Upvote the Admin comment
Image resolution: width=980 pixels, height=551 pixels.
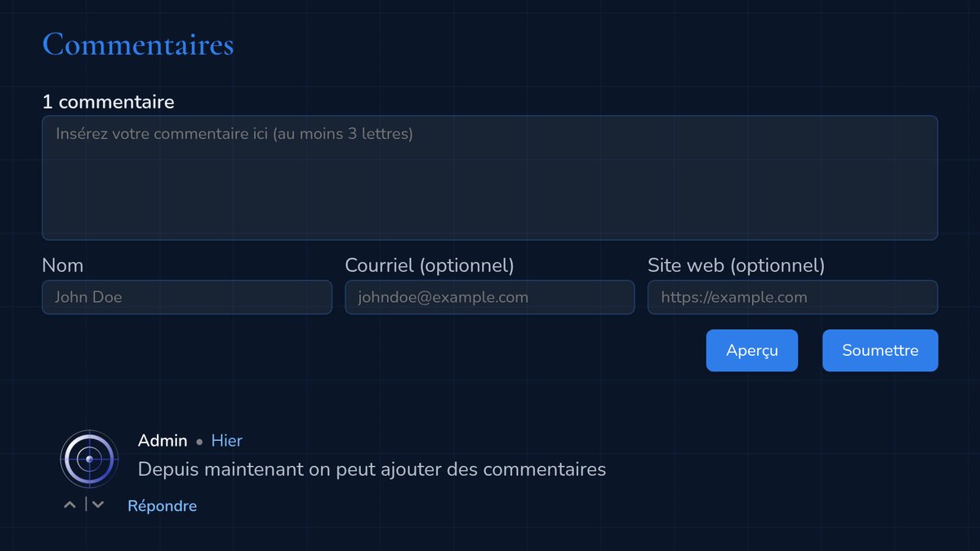(70, 505)
